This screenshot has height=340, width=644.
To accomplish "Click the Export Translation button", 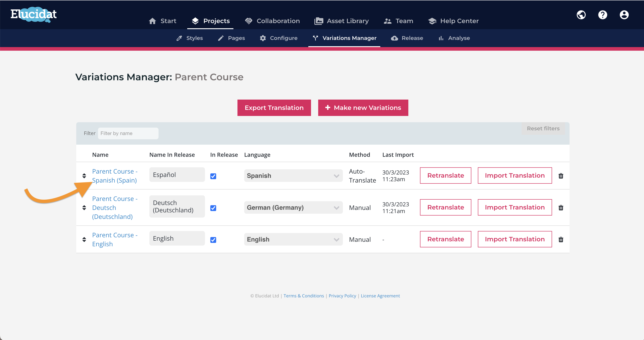I will tap(274, 108).
